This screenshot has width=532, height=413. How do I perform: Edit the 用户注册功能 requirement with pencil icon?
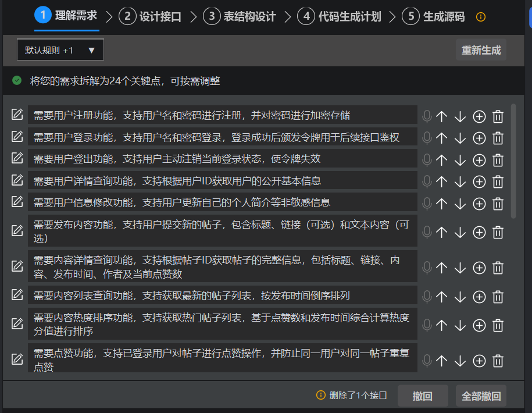pyautogui.click(x=17, y=115)
